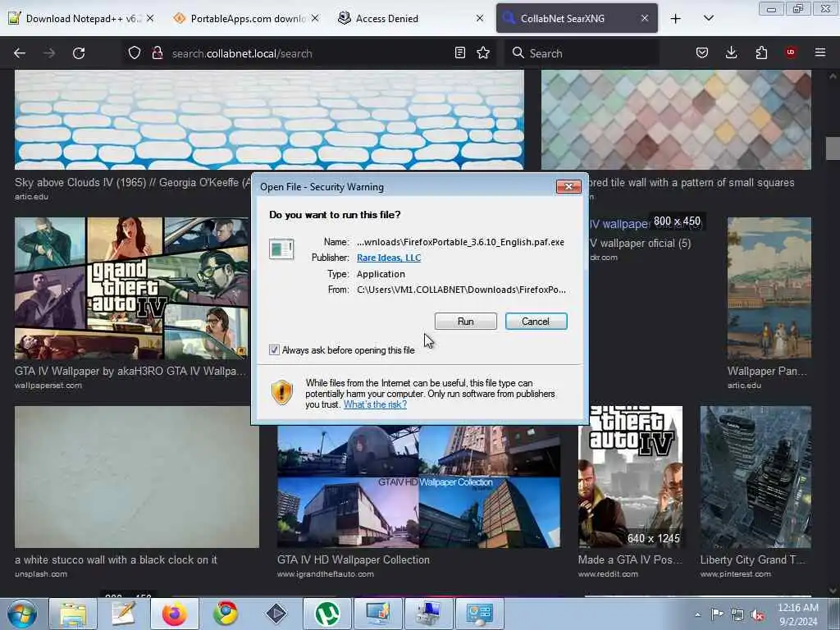Click the page vertical scrollbar thumb
840x630 pixels.
coord(833,148)
